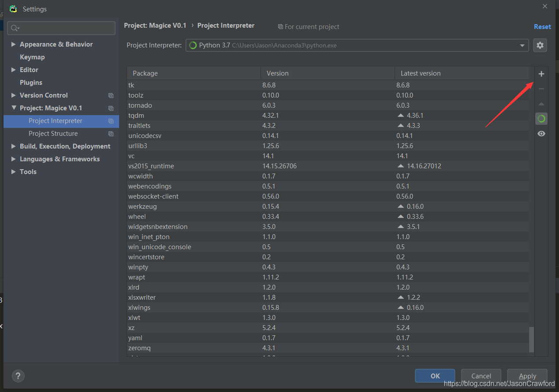
Task: Click the copy icon beside Project Structure
Action: point(111,134)
